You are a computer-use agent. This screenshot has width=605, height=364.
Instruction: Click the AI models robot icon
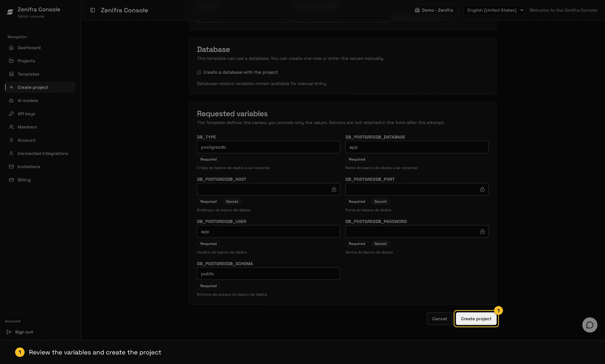point(11,100)
